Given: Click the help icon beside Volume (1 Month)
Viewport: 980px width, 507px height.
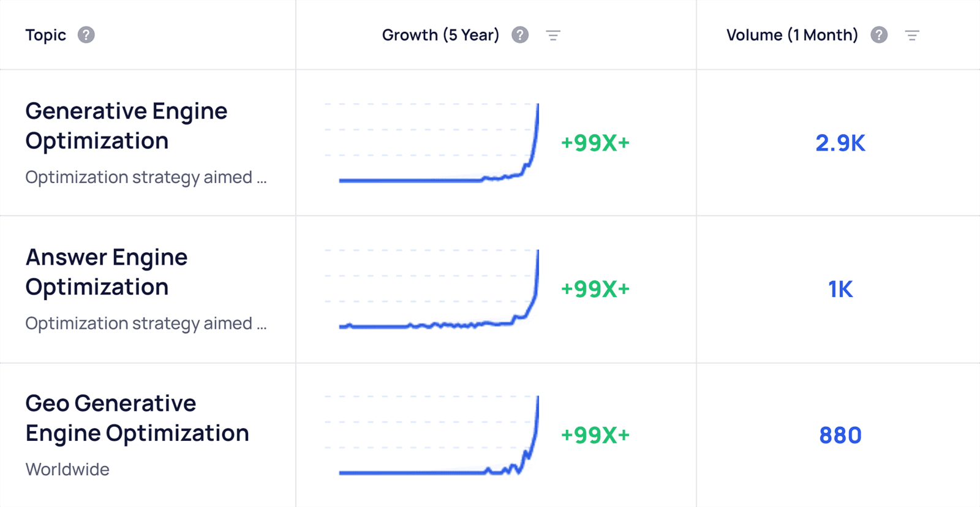Looking at the screenshot, I should tap(878, 35).
